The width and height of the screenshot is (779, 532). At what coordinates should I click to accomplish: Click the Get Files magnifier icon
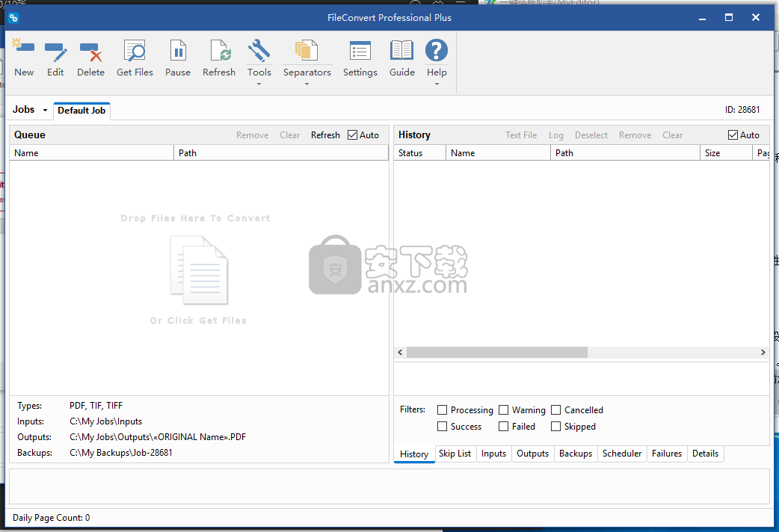[x=135, y=51]
